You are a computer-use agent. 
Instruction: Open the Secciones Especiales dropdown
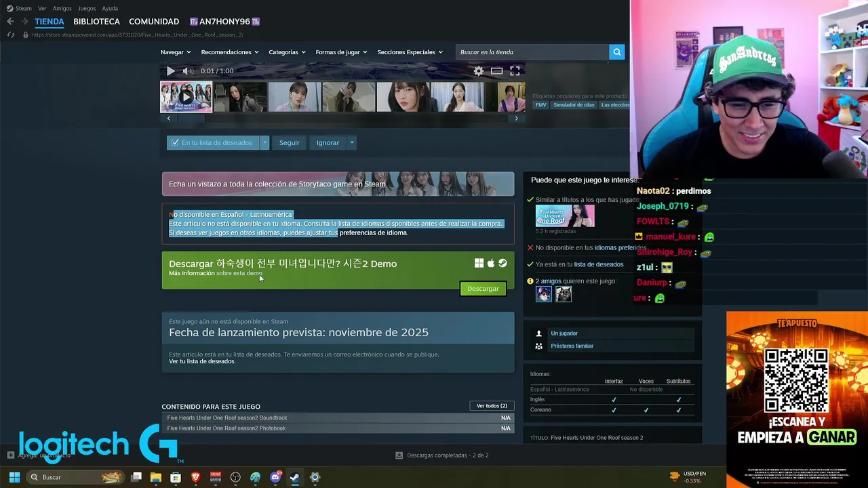click(x=410, y=52)
